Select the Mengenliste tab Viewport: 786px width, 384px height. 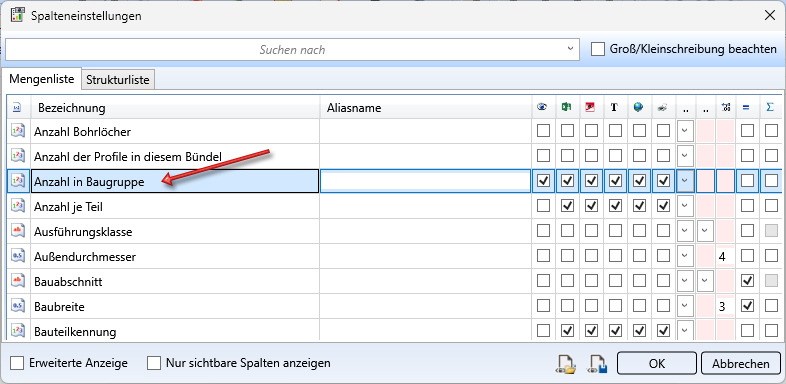42,79
